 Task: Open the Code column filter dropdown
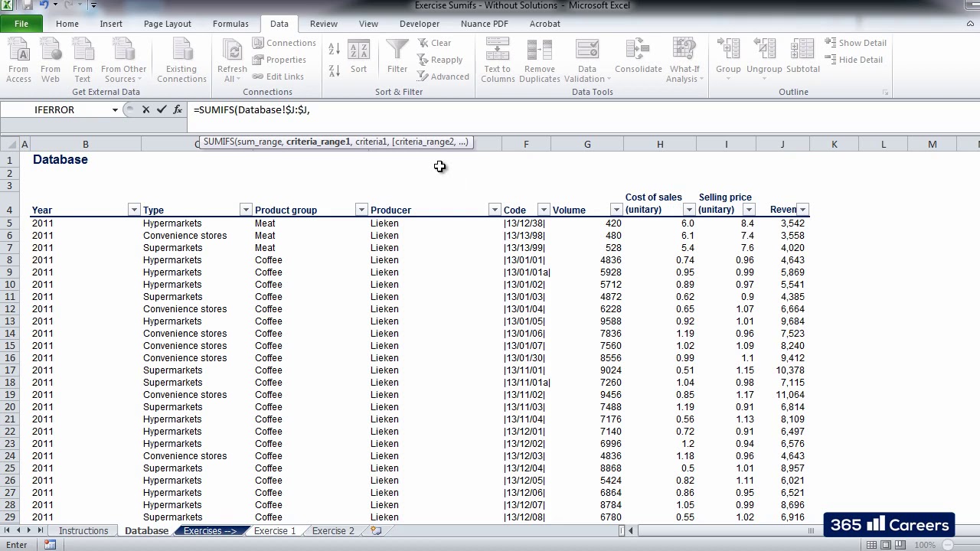(x=544, y=210)
